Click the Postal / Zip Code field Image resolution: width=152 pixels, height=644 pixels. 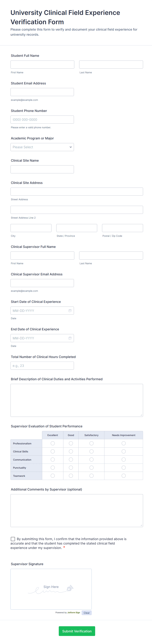pyautogui.click(x=122, y=228)
